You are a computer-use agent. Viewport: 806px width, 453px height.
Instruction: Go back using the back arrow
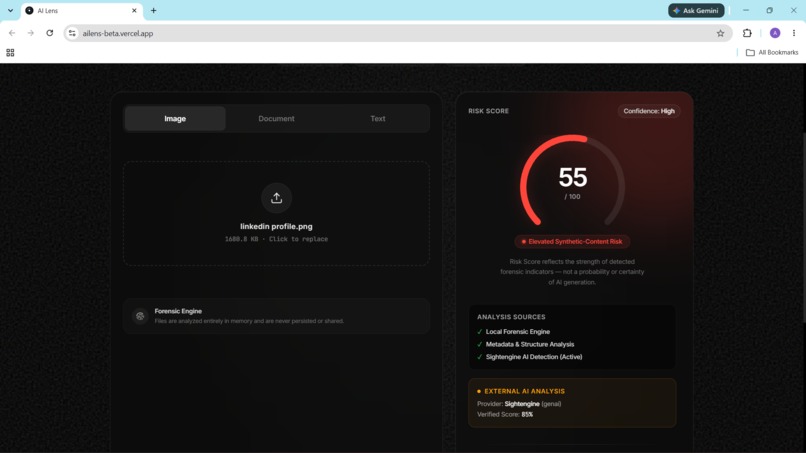[x=12, y=33]
